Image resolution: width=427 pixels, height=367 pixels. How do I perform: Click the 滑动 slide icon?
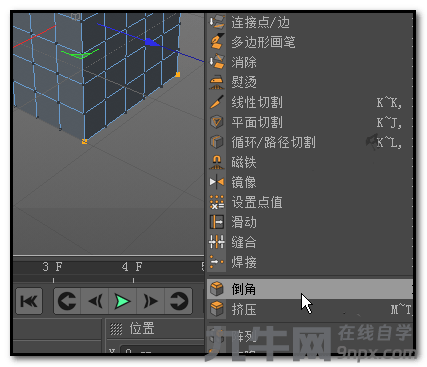pyautogui.click(x=217, y=222)
